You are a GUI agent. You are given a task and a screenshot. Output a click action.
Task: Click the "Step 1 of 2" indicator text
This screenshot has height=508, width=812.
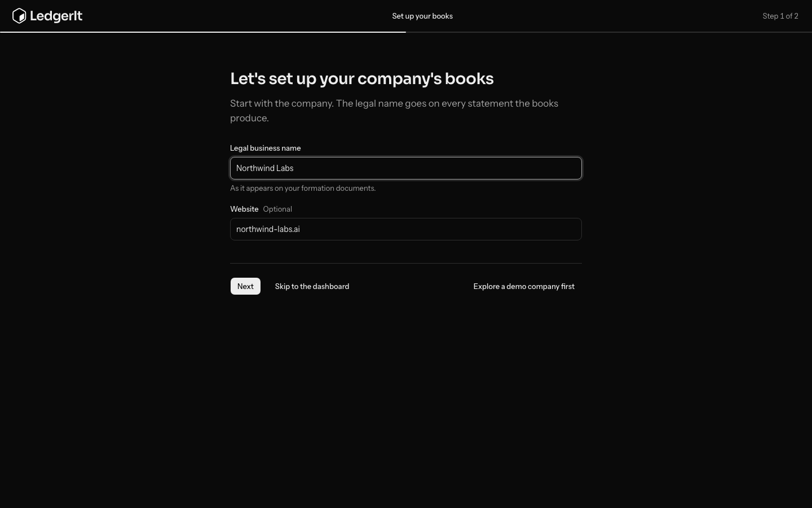pyautogui.click(x=780, y=16)
